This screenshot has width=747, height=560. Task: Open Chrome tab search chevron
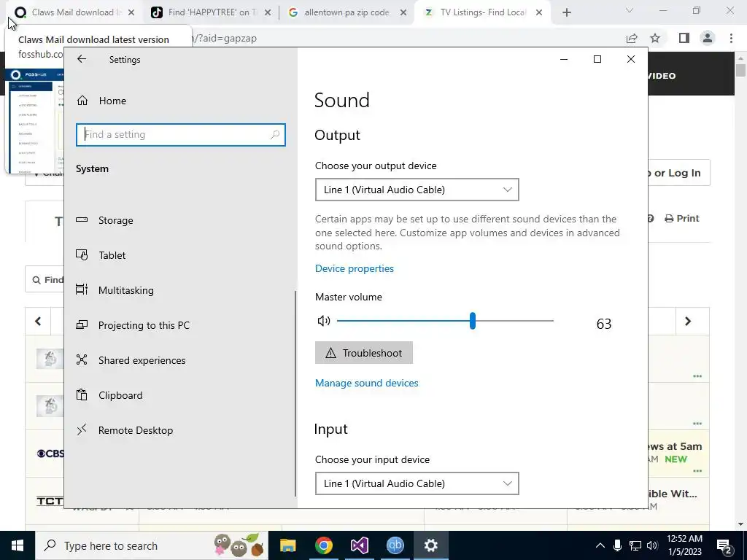(630, 10)
